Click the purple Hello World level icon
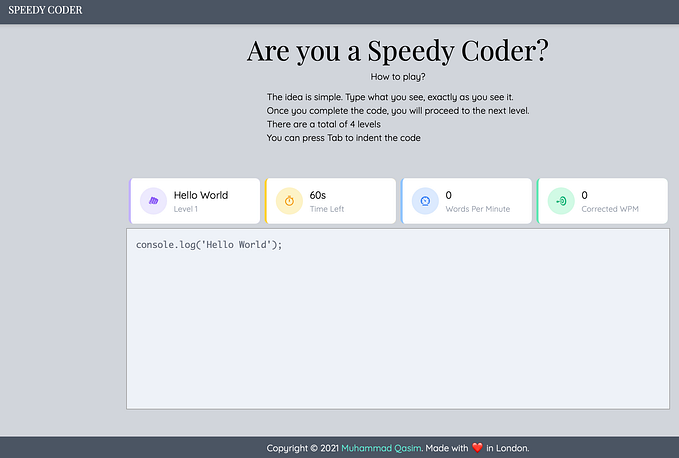The width and height of the screenshot is (679, 458). (153, 201)
